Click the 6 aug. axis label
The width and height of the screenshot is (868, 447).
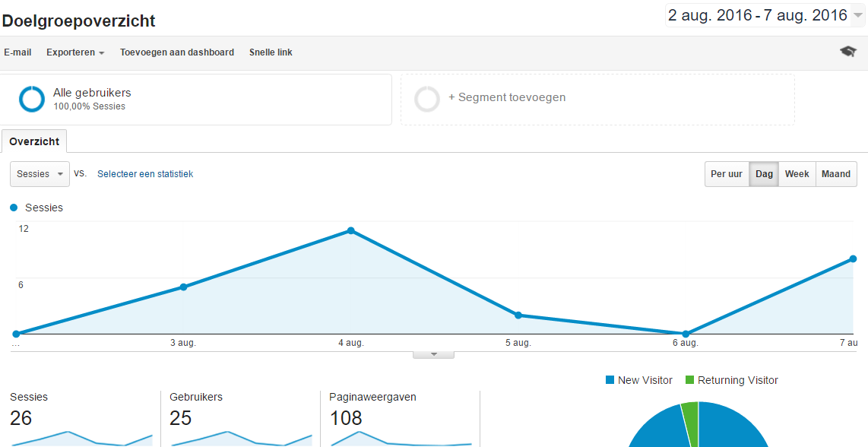pyautogui.click(x=686, y=343)
